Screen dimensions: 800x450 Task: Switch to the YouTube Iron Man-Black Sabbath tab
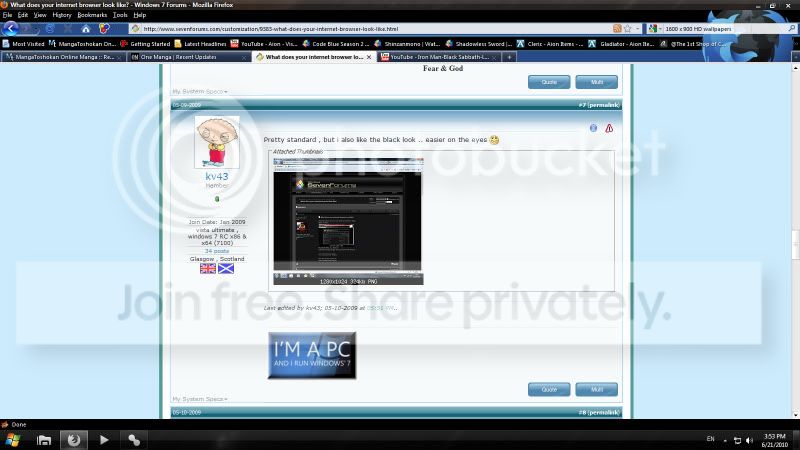click(440, 57)
